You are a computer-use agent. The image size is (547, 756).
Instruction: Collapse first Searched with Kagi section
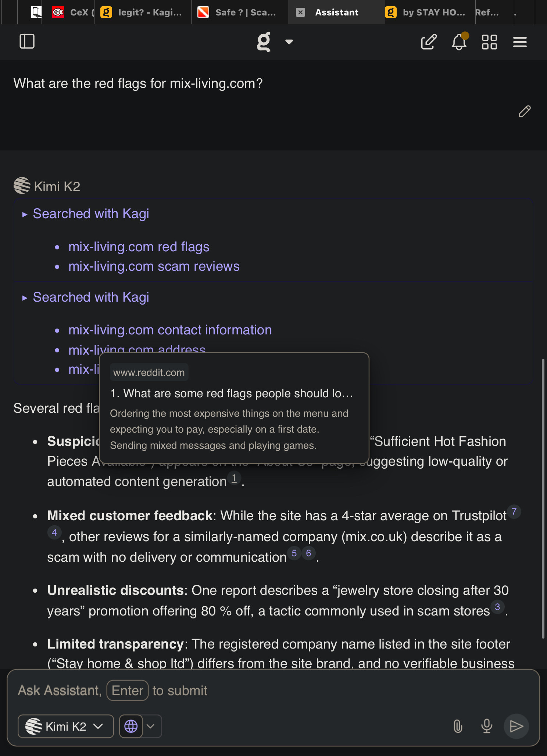click(25, 214)
